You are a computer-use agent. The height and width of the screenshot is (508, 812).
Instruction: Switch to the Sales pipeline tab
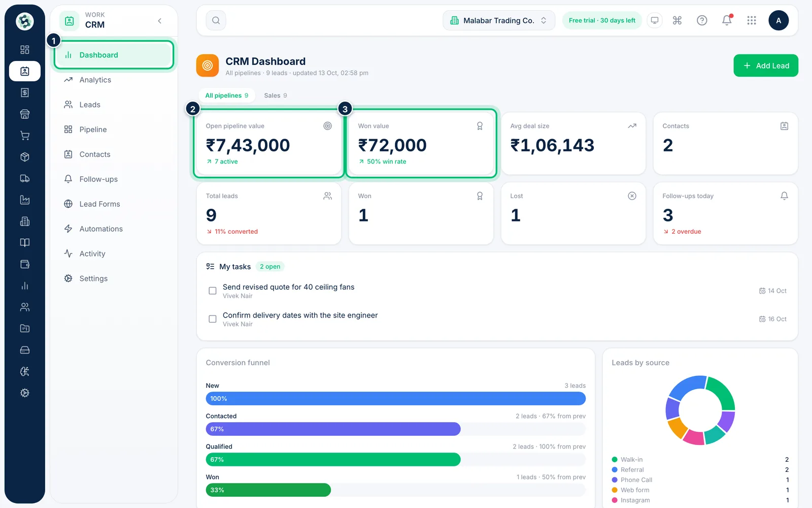(276, 96)
